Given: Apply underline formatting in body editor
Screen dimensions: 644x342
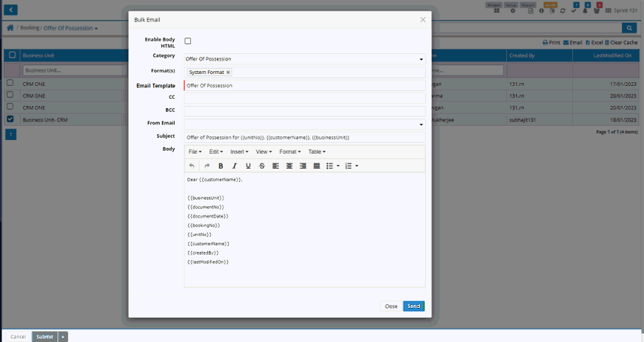Looking at the screenshot, I should (x=248, y=166).
